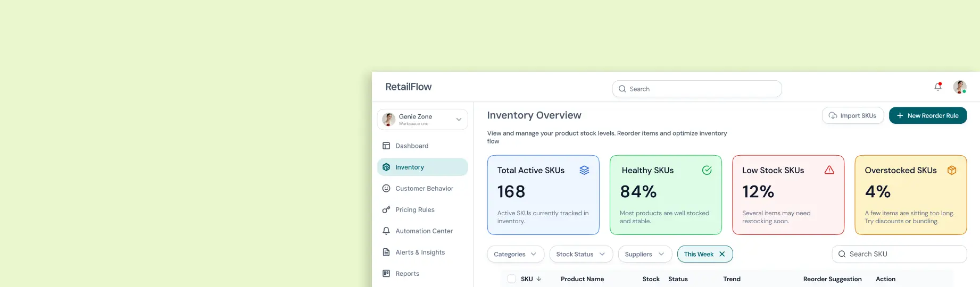The width and height of the screenshot is (980, 287).
Task: Click the Customer Behavior smiley icon
Action: click(x=386, y=188)
